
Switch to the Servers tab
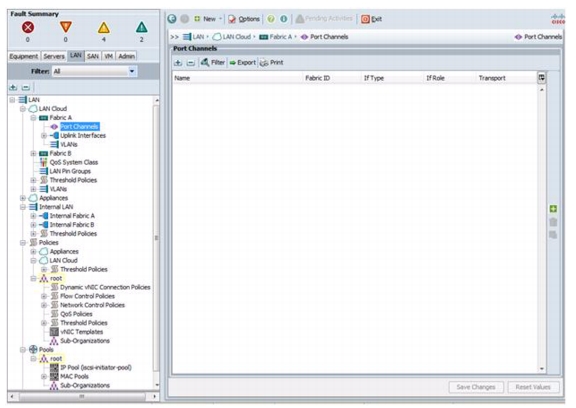[54, 56]
